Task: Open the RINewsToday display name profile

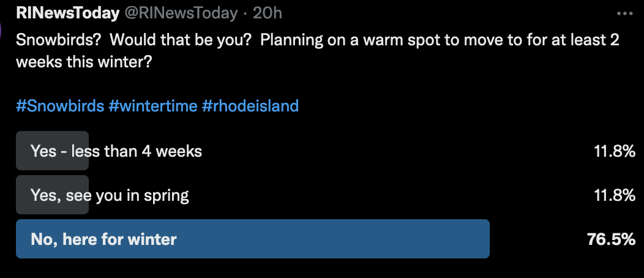Action: point(67,13)
